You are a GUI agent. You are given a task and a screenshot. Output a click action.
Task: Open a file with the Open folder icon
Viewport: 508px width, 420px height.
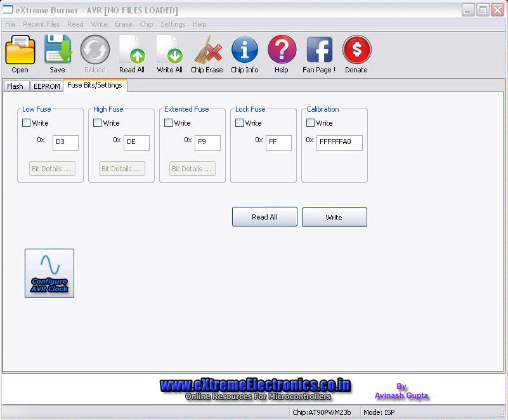[20, 49]
